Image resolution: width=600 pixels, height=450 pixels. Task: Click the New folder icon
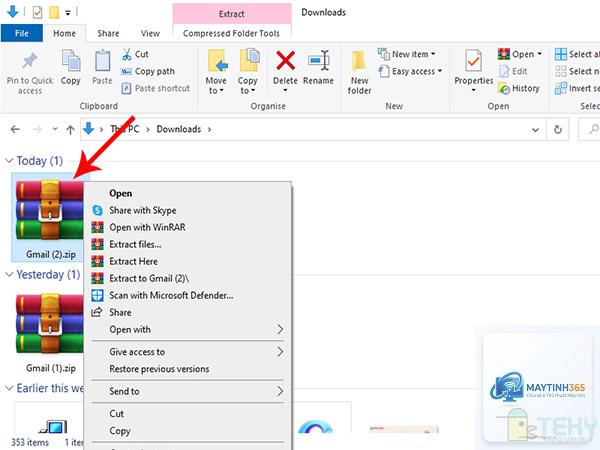[359, 62]
